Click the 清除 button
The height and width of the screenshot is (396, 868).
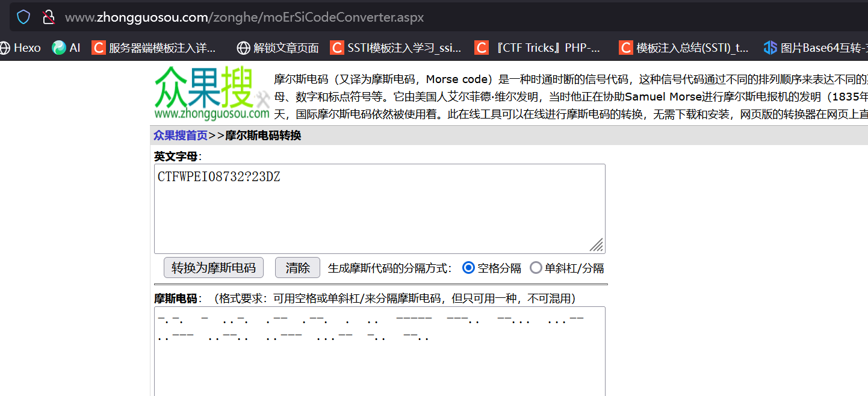click(297, 267)
